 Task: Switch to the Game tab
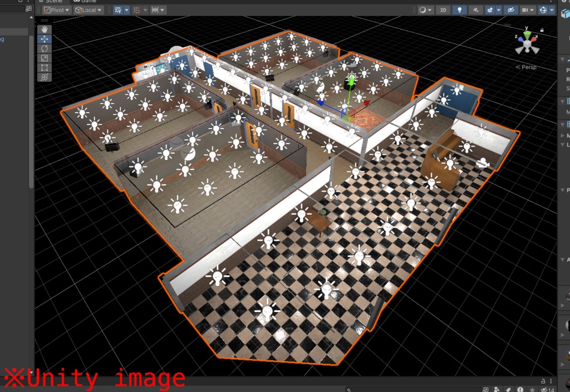[85, 2]
